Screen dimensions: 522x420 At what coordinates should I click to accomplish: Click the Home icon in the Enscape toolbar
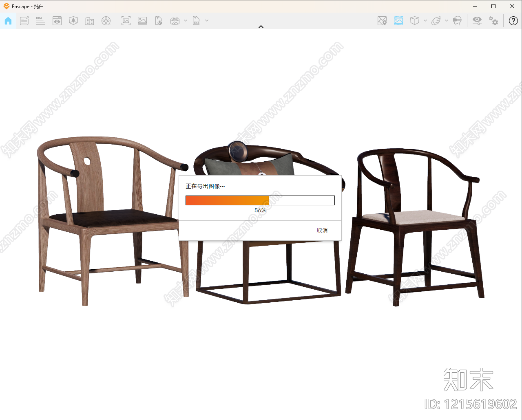[x=8, y=21]
